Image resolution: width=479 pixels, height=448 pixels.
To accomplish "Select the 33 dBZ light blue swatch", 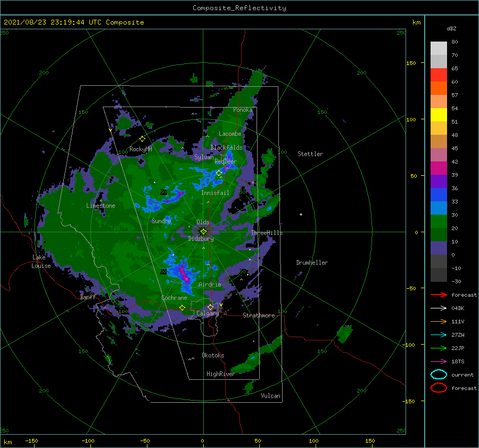I will (439, 208).
